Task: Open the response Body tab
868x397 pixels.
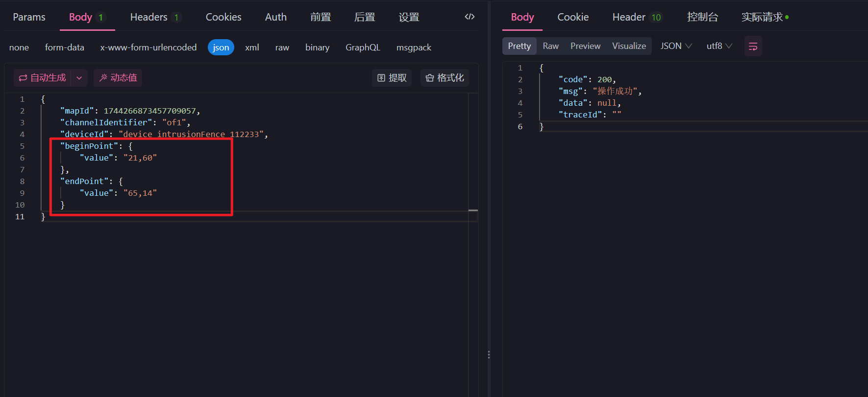Action: tap(522, 17)
